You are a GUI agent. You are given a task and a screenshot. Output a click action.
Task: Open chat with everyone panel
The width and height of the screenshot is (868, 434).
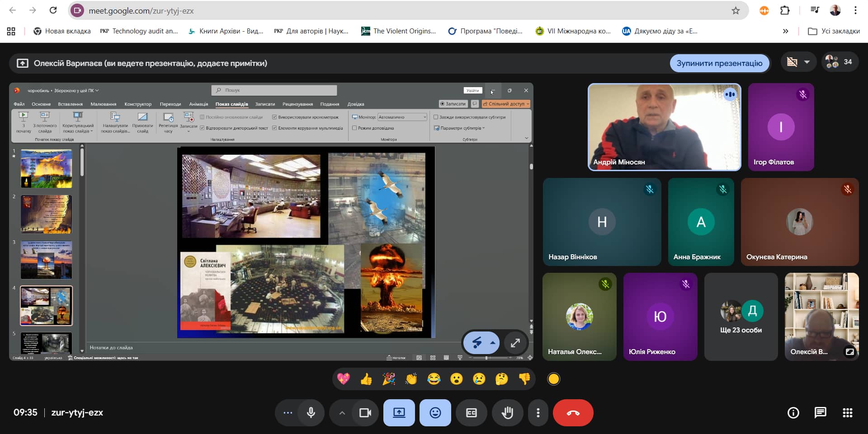pos(820,413)
